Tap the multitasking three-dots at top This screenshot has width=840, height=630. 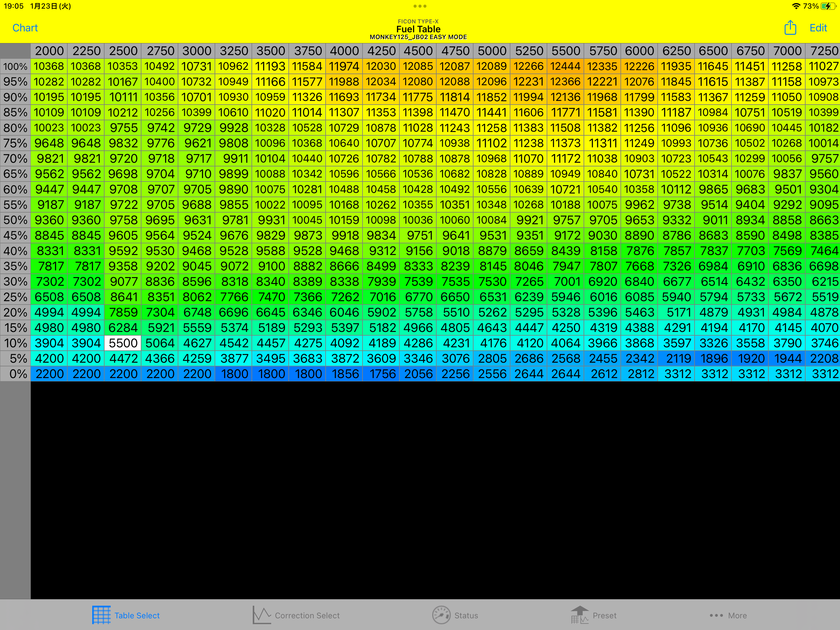click(x=420, y=6)
